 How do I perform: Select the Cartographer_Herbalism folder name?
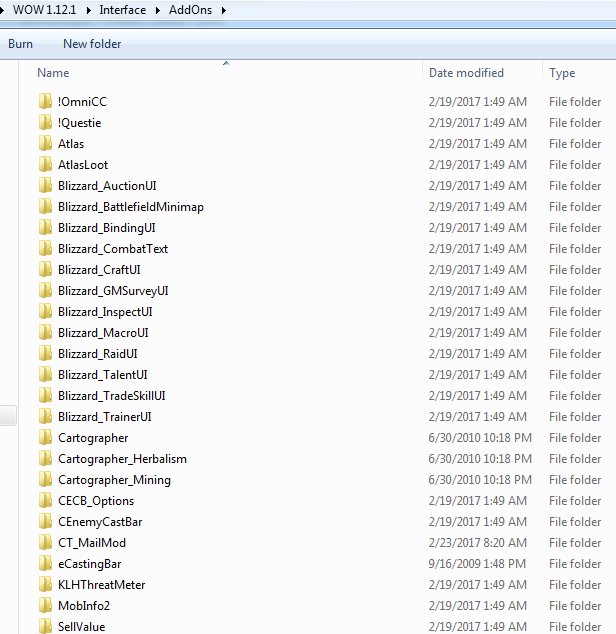click(x=123, y=459)
